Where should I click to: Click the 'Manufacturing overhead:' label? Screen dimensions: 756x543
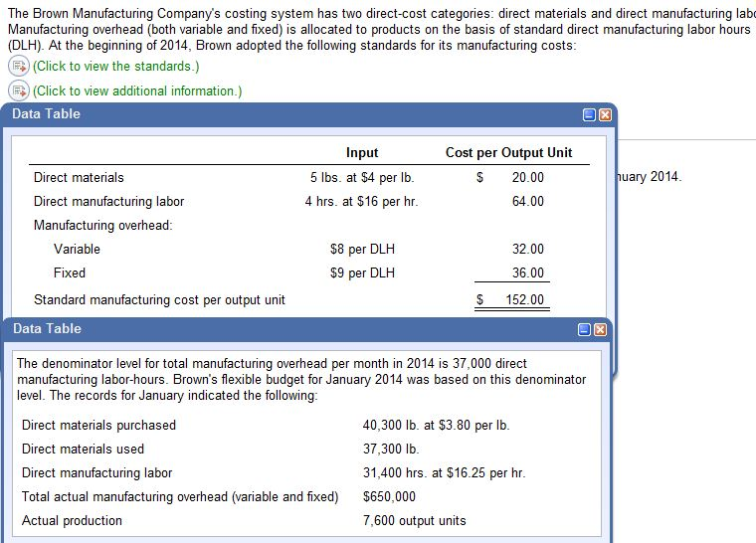pyautogui.click(x=103, y=225)
